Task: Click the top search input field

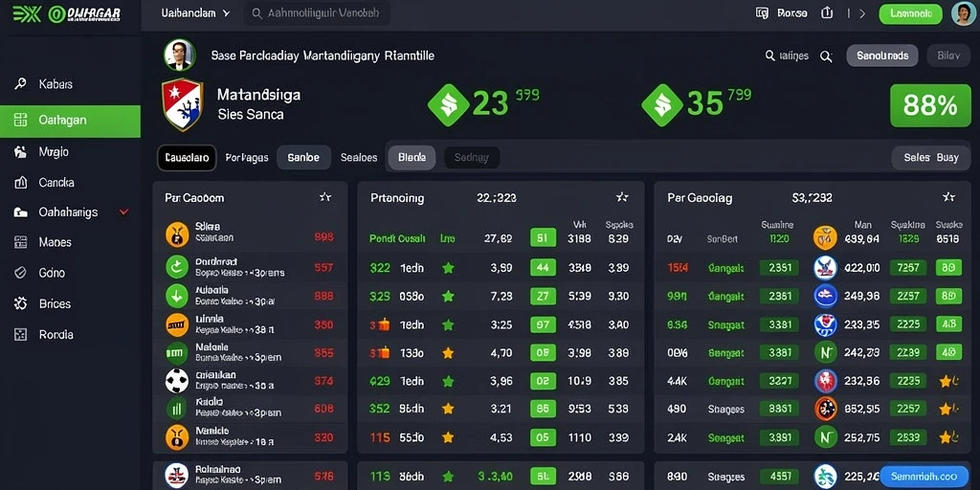Action: point(317,13)
